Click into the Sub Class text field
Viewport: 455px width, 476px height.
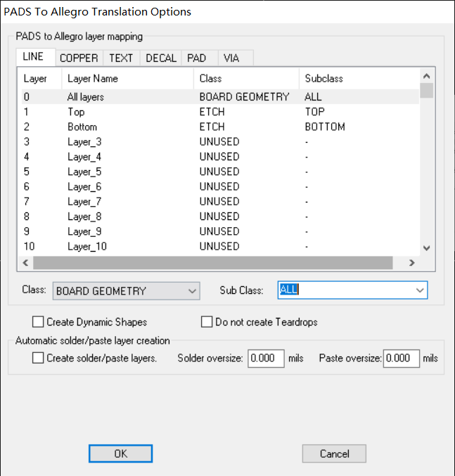(x=346, y=290)
